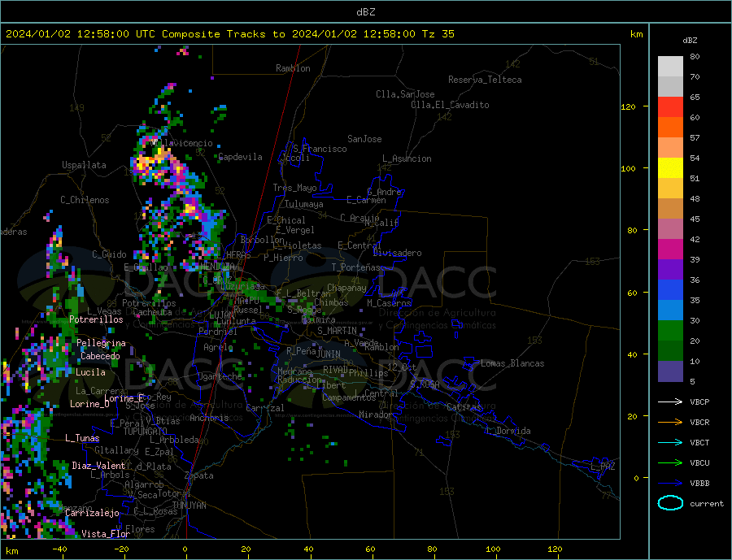Select the 'Clla.El_Cavadito' place label
The height and width of the screenshot is (560, 732).
[450, 105]
